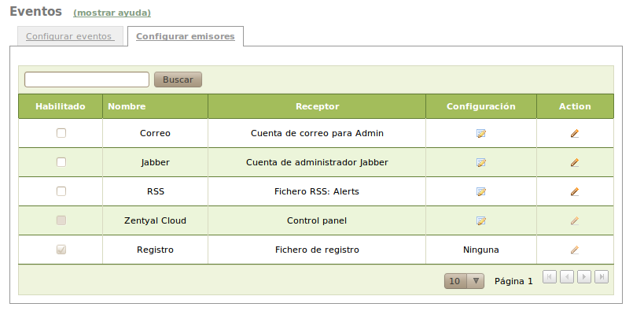
Task: Open configuration icon for Jabber
Action: tap(481, 163)
